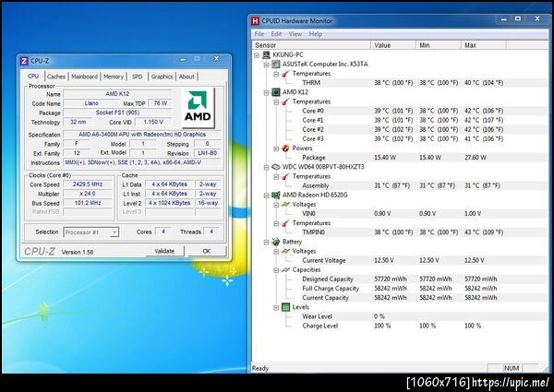Click the green Levels icon under Battery
The height and width of the screenshot is (392, 554).
click(285, 307)
